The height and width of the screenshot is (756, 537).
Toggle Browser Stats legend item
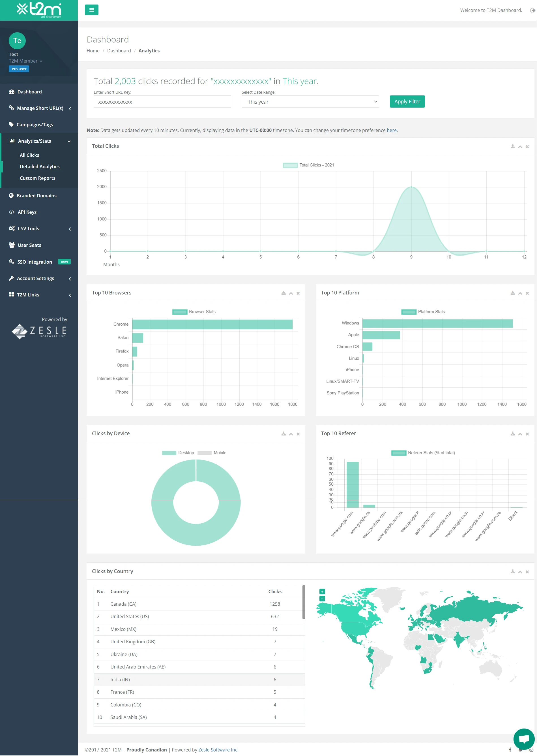194,312
